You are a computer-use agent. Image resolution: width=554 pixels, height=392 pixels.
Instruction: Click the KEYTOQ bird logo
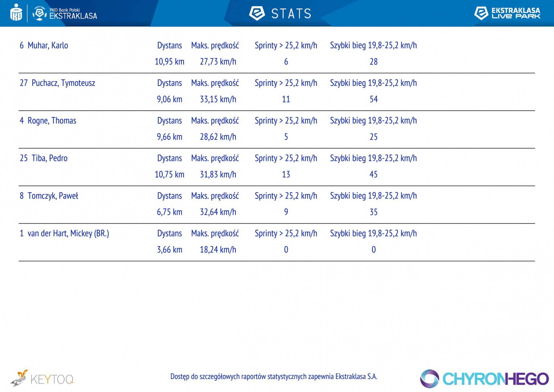tap(19, 378)
